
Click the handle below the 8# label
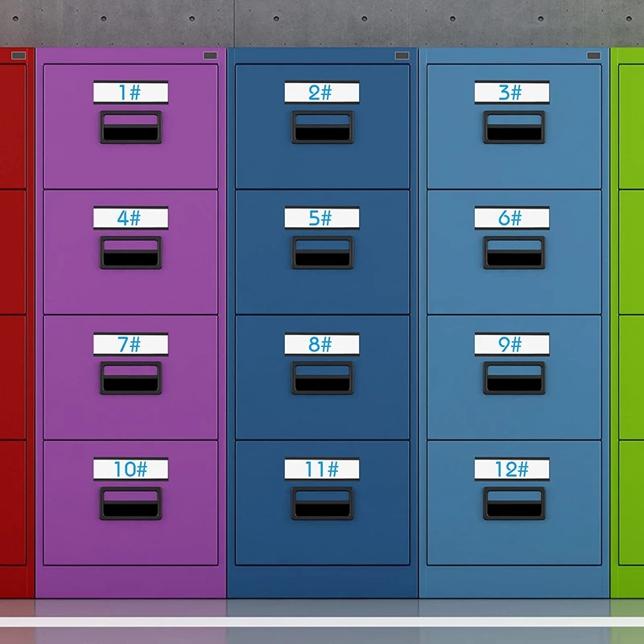(323, 378)
